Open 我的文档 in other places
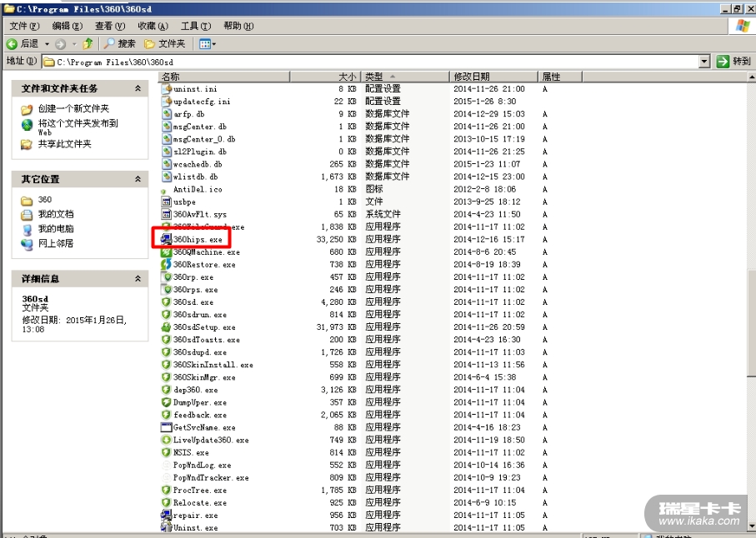This screenshot has width=756, height=538. [x=56, y=214]
